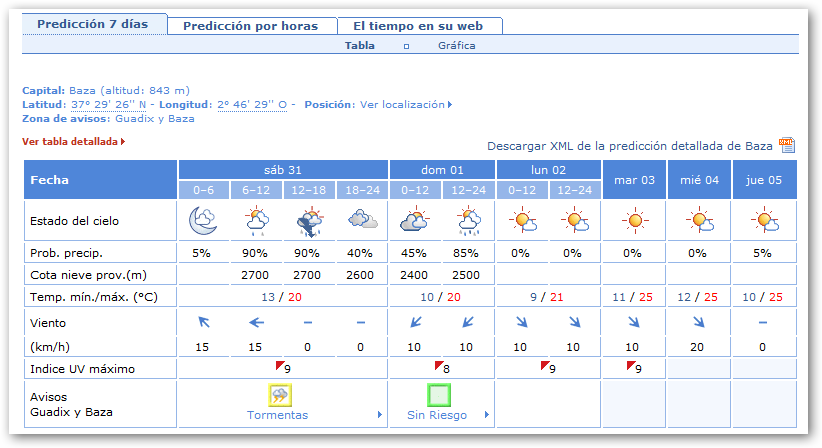Click the yellow Tormentas storm warning icon

click(281, 395)
